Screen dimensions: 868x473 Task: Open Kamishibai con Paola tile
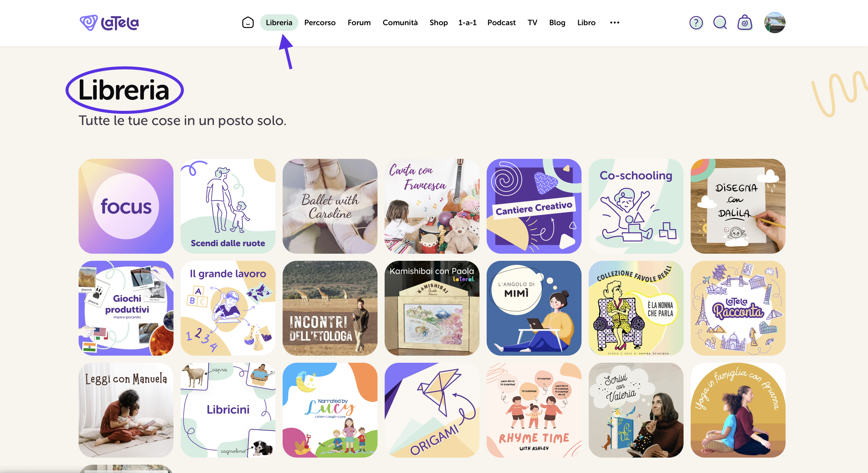(x=432, y=308)
